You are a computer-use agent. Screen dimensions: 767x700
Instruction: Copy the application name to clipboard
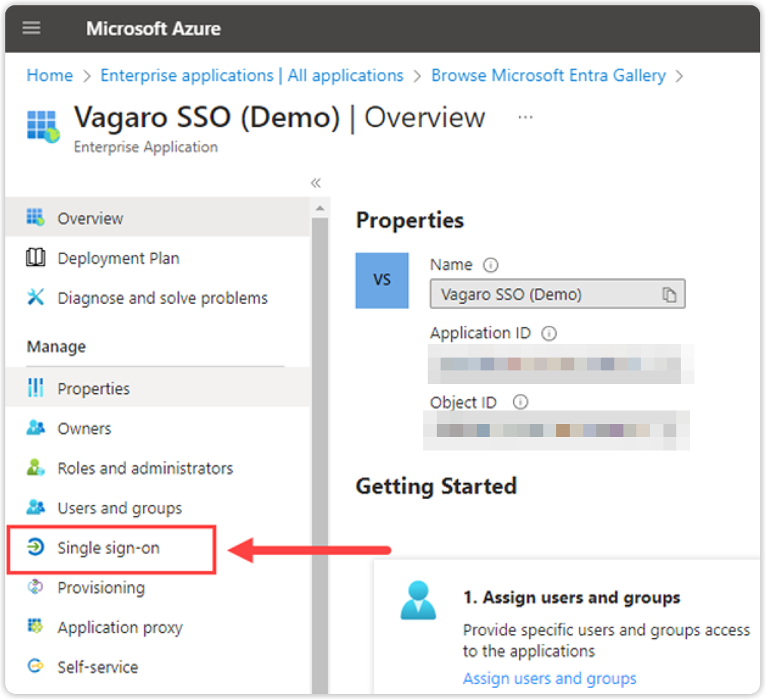point(669,295)
